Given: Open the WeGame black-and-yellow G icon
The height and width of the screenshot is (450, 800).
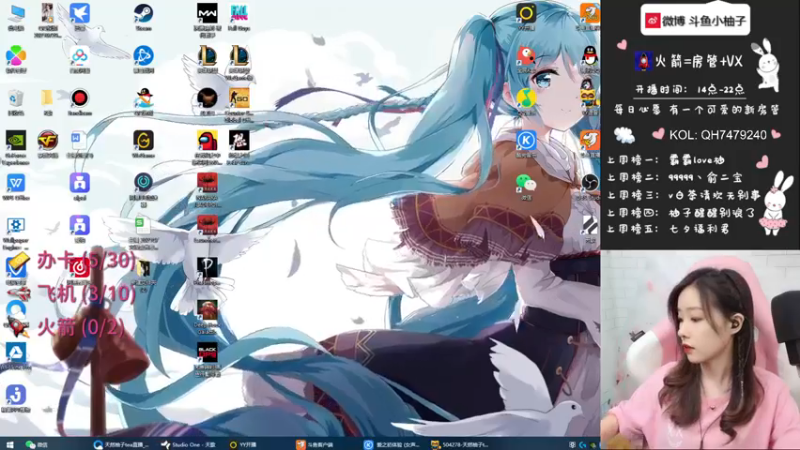Looking at the screenshot, I should pos(143,140).
